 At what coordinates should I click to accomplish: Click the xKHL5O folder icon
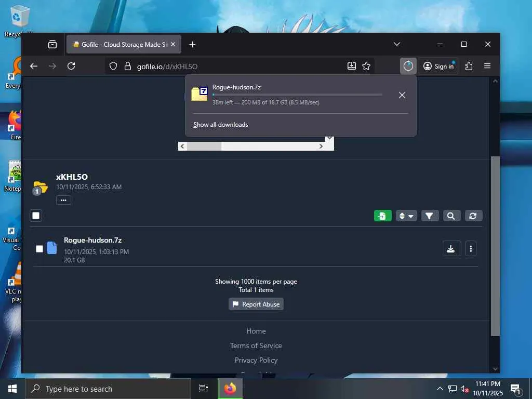(39, 188)
